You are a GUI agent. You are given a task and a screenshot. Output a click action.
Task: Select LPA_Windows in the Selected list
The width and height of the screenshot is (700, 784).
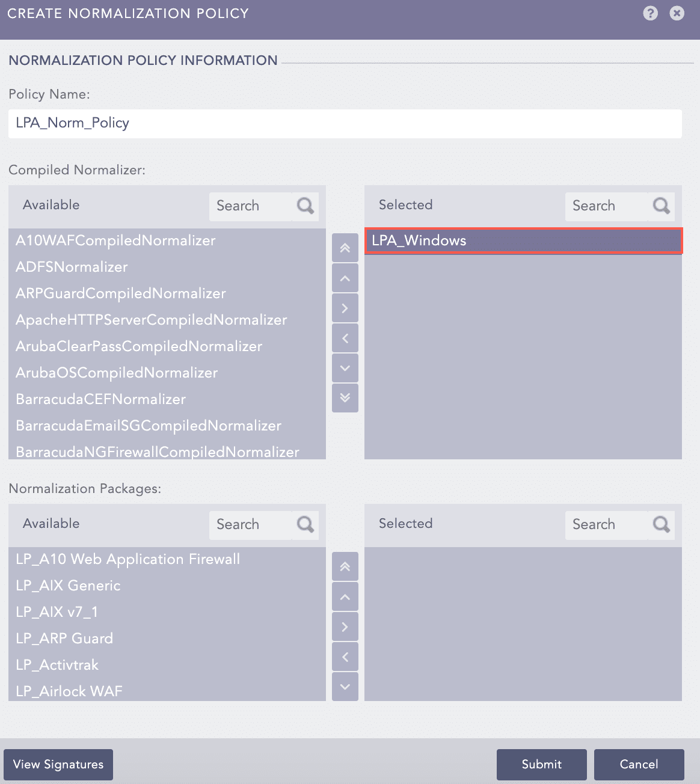click(x=419, y=240)
